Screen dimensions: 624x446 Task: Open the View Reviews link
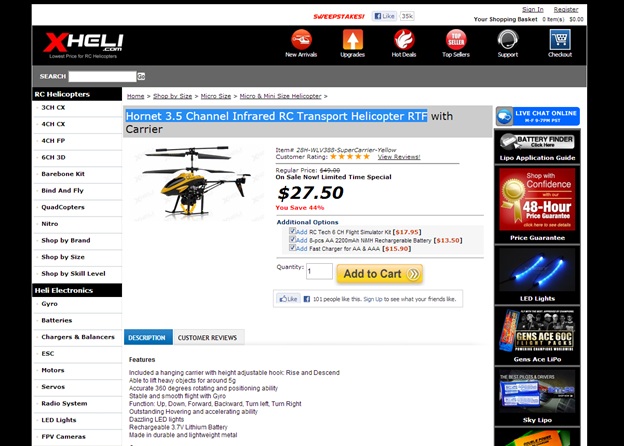point(399,157)
